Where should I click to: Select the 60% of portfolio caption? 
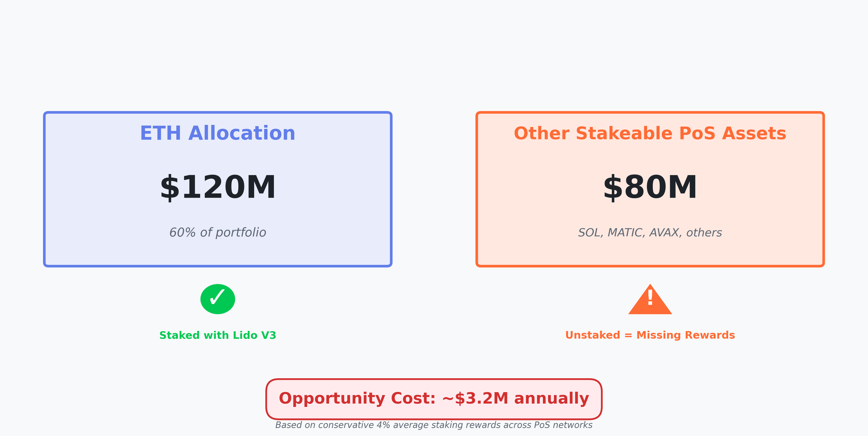point(217,233)
